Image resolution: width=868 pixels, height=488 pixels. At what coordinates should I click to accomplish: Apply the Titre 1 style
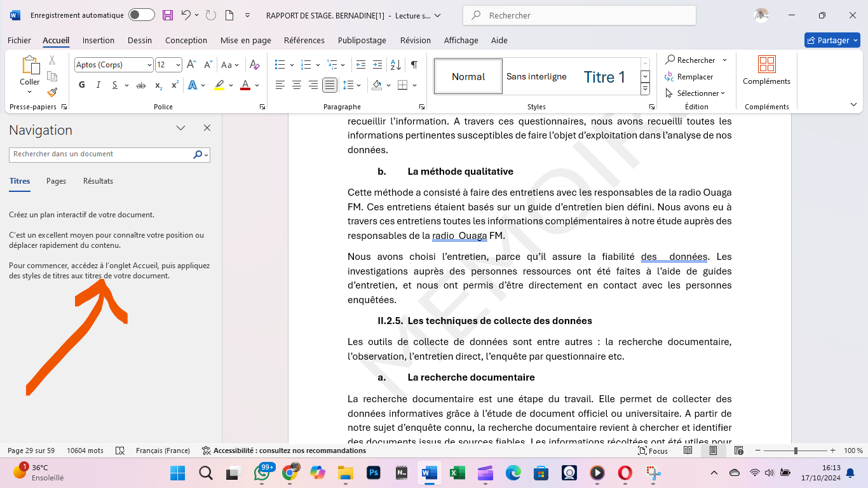point(605,77)
